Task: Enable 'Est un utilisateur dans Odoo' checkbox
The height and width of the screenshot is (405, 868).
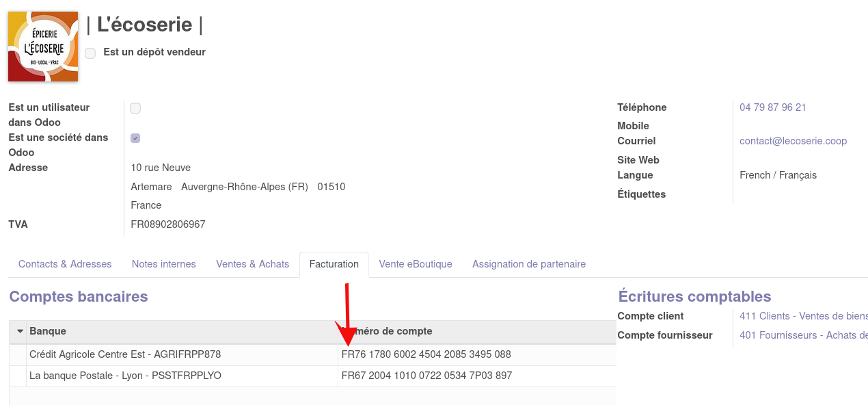Action: click(135, 108)
